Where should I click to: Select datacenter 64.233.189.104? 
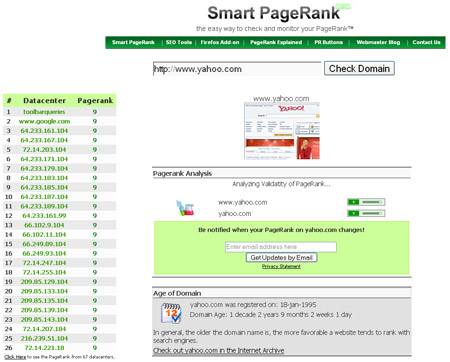click(x=44, y=206)
